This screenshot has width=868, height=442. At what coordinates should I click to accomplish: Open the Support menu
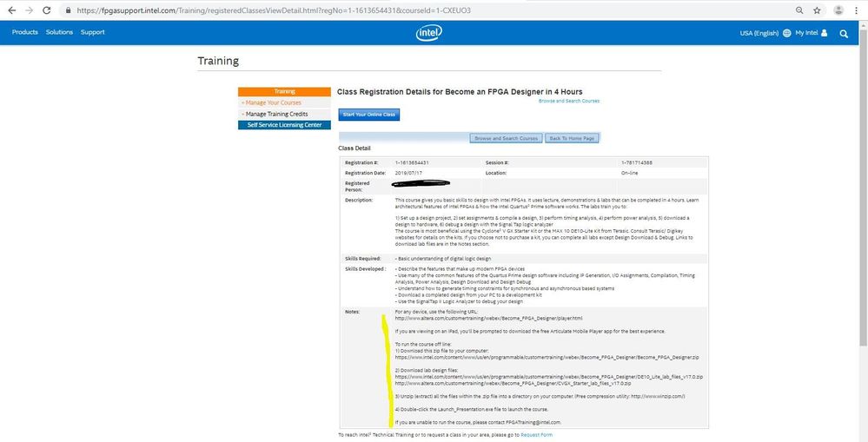click(92, 32)
